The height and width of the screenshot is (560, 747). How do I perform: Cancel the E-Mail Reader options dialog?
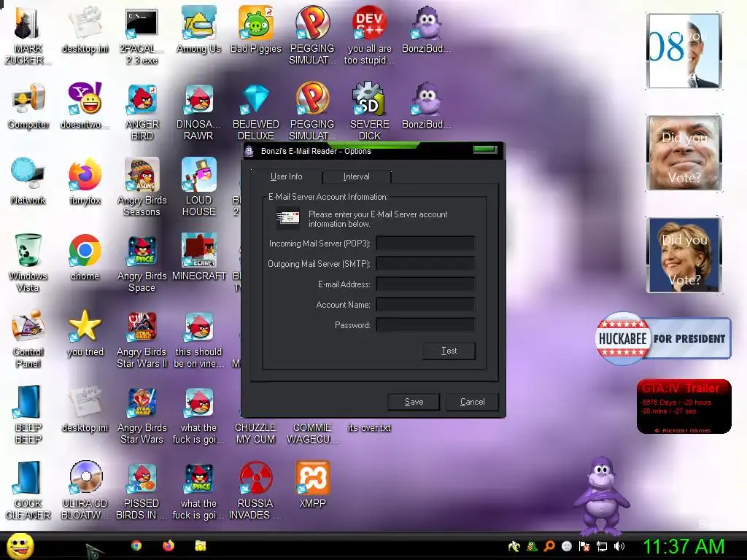click(473, 402)
